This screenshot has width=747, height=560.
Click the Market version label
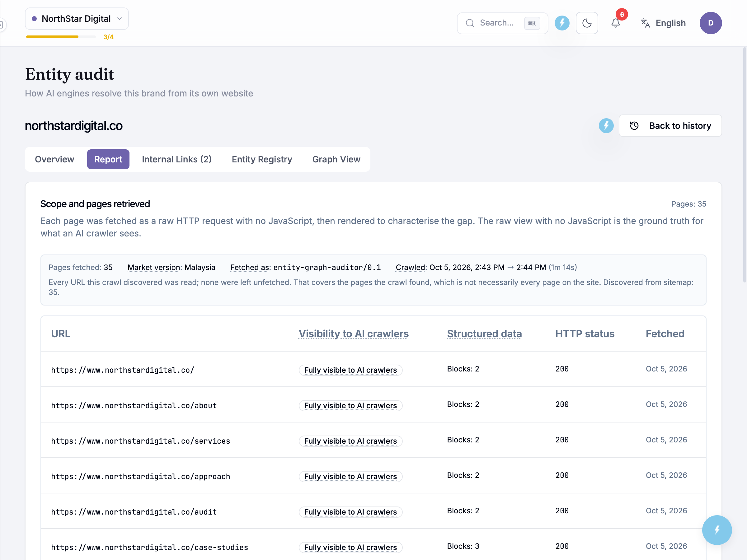tap(154, 267)
